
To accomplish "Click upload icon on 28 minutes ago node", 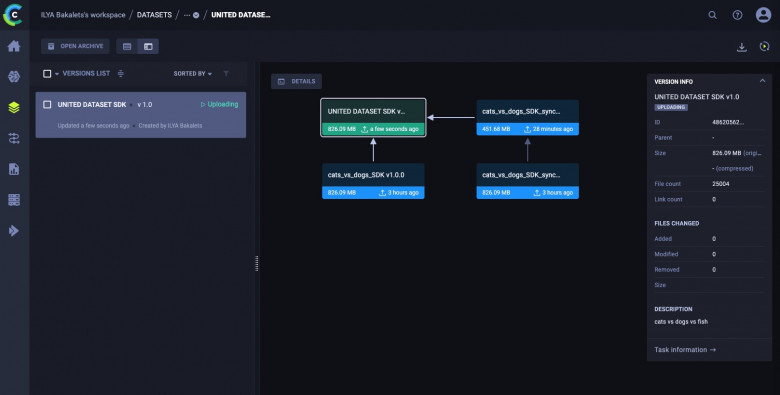I will [x=527, y=129].
